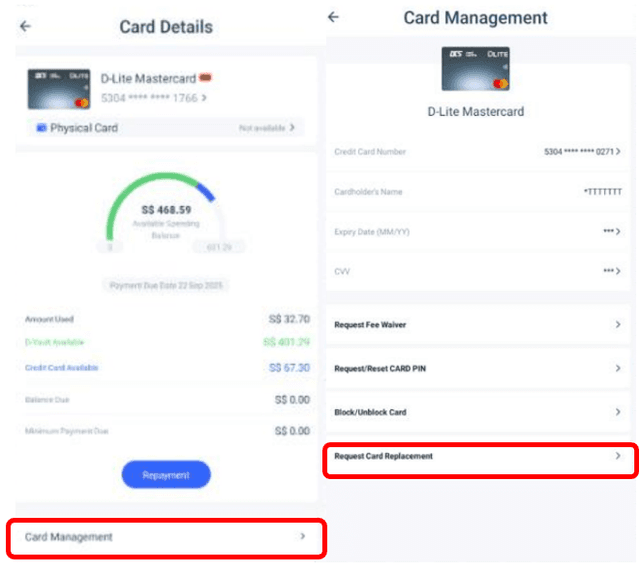The width and height of the screenshot is (640, 567).
Task: Open the Card Management menu row
Action: point(166,537)
